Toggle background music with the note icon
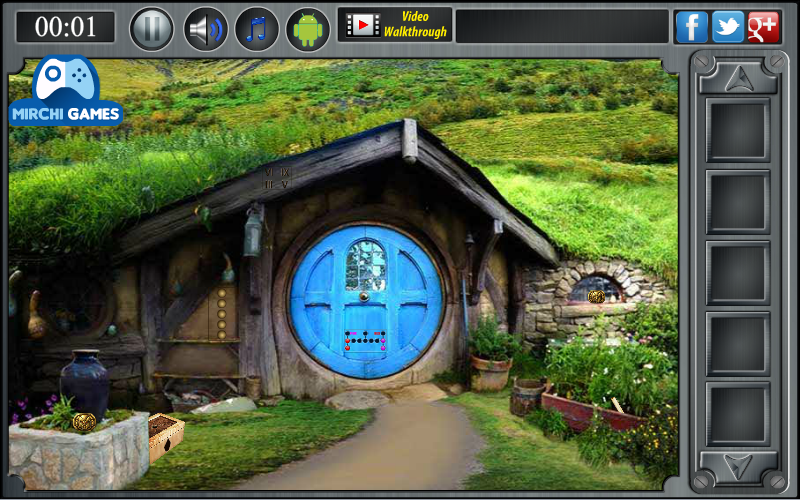 point(257,29)
